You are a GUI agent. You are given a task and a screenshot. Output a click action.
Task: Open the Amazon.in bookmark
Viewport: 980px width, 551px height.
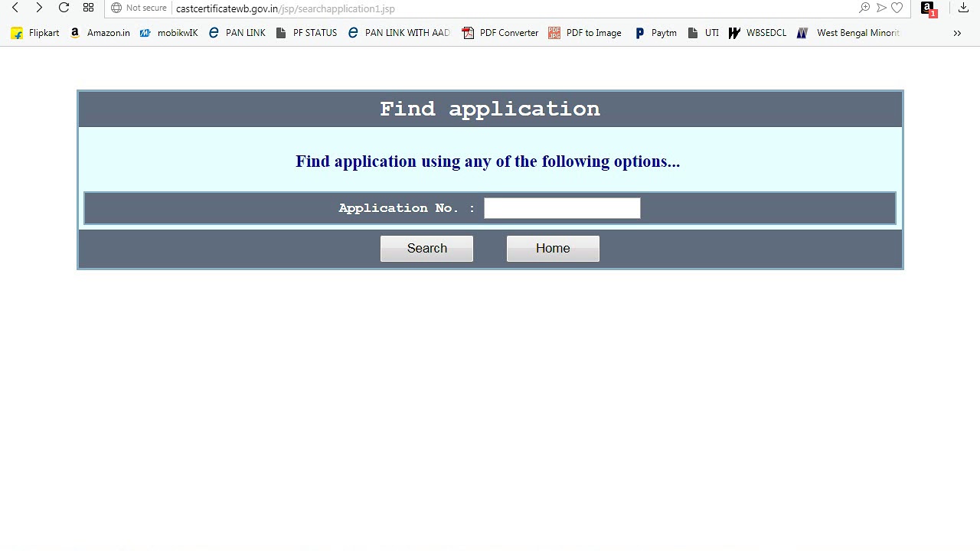(x=100, y=33)
